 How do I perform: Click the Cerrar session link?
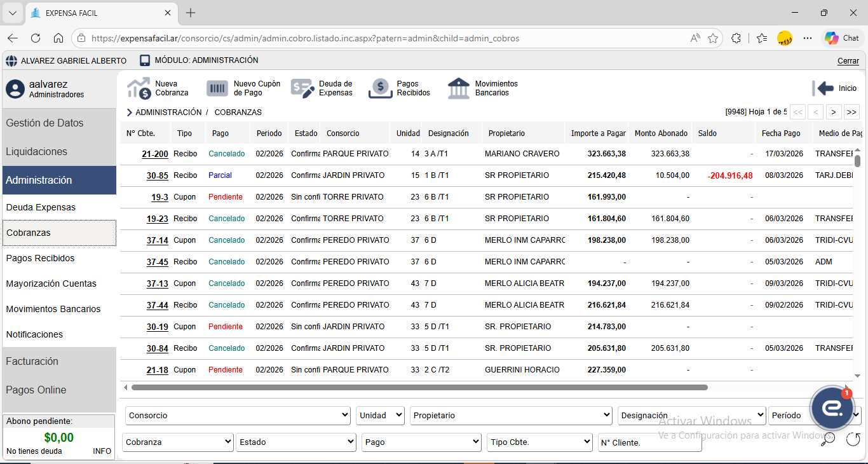pyautogui.click(x=848, y=61)
